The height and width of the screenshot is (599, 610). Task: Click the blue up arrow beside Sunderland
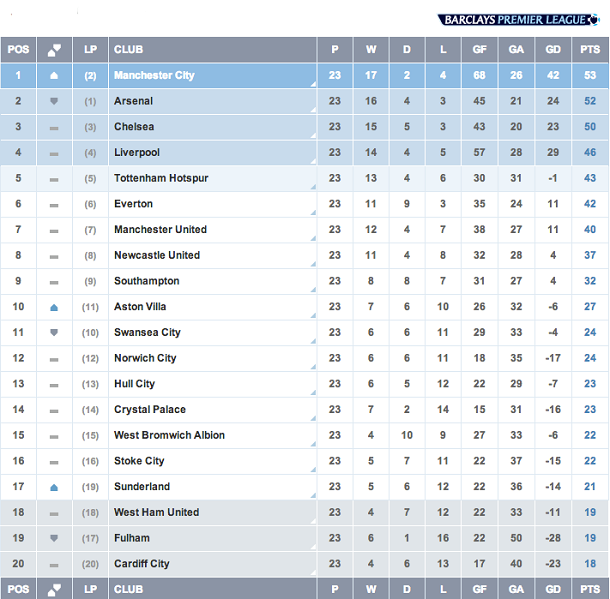tap(54, 487)
